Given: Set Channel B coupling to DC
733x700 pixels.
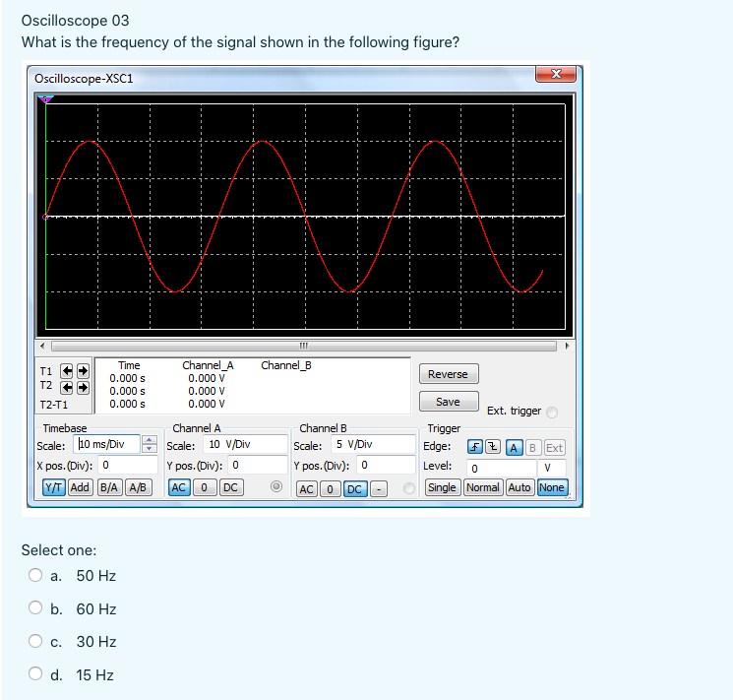Looking at the screenshot, I should point(355,489).
